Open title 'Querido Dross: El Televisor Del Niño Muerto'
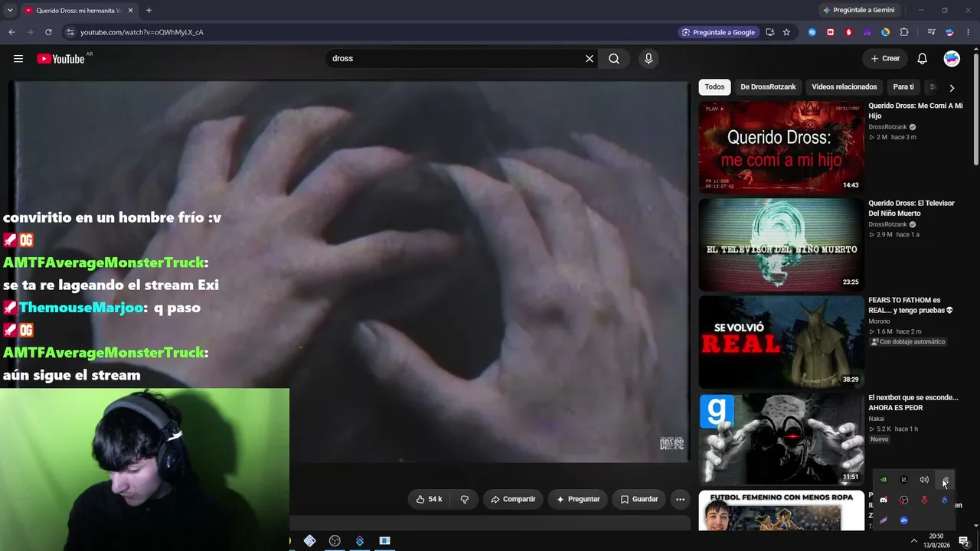Viewport: 980px width, 551px height. click(912, 208)
